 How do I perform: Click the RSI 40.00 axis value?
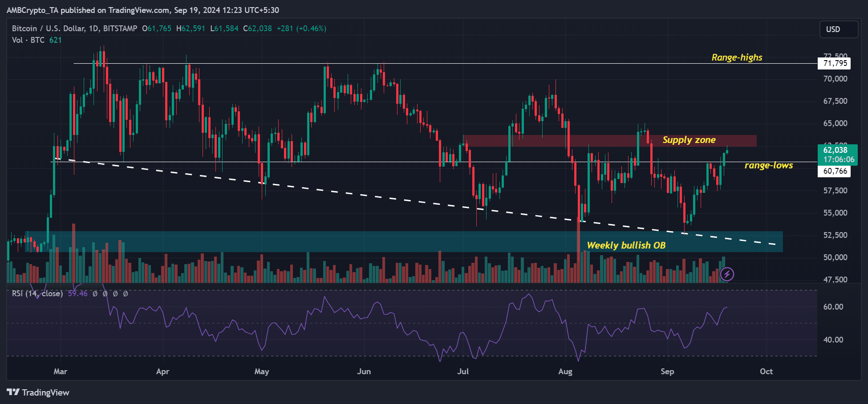coord(833,340)
